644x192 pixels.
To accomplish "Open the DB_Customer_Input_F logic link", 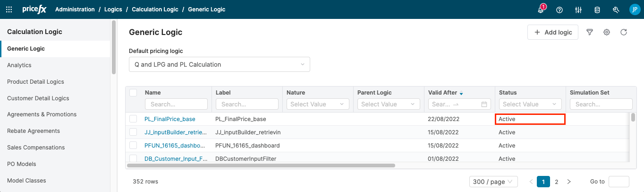I will pyautogui.click(x=176, y=159).
